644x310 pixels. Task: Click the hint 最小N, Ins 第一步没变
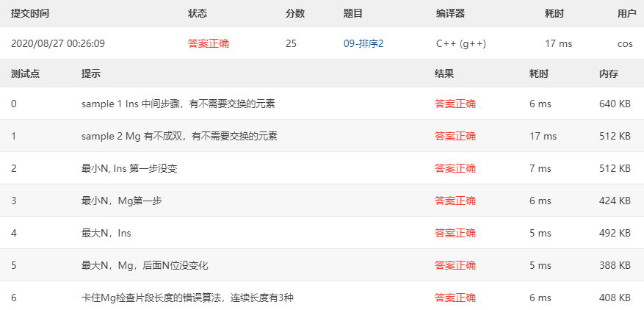coord(129,168)
